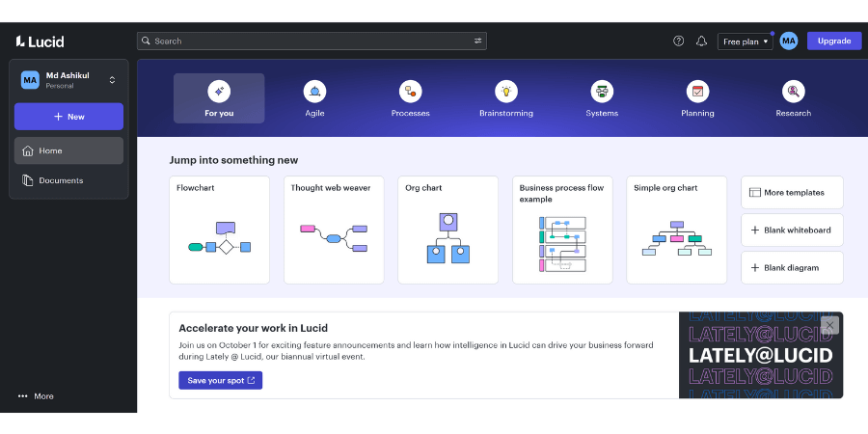Image resolution: width=868 pixels, height=434 pixels.
Task: Click the Lucid logo
Action: click(40, 41)
